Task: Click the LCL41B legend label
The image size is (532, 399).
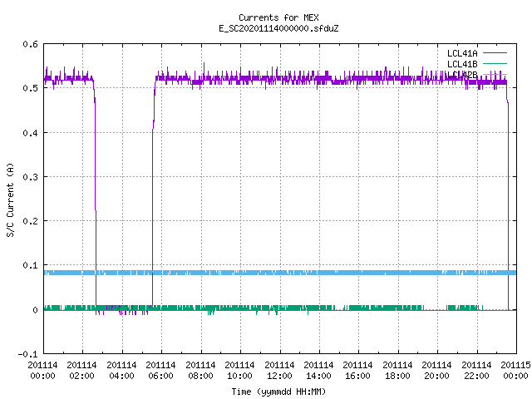Action: pyautogui.click(x=462, y=64)
